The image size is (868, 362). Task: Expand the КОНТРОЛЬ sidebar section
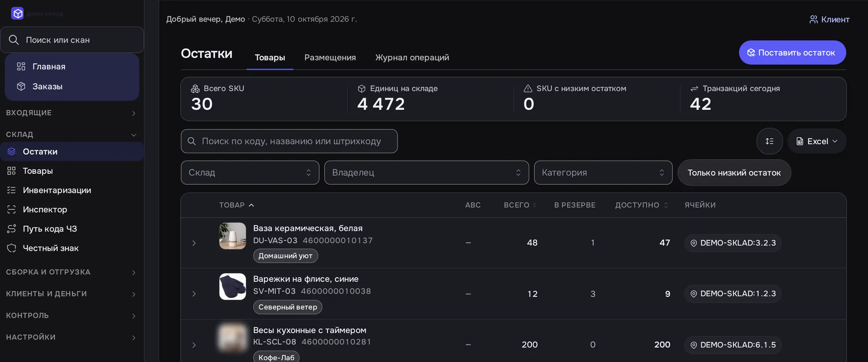click(72, 316)
